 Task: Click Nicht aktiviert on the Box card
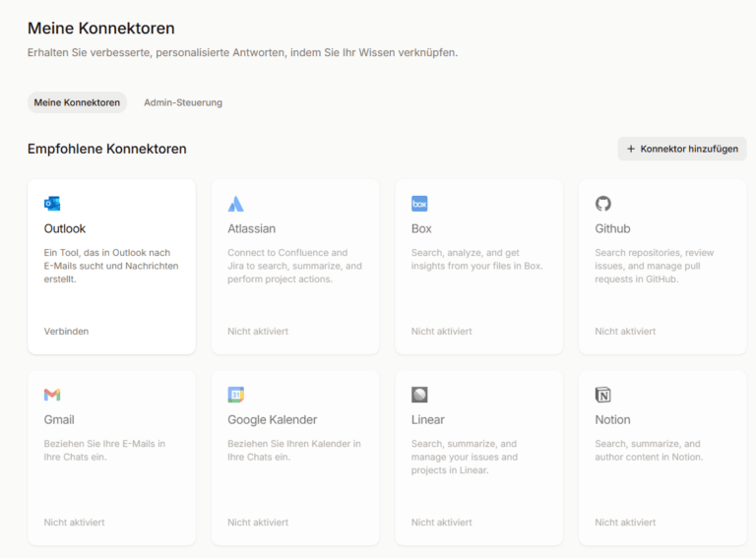click(442, 331)
